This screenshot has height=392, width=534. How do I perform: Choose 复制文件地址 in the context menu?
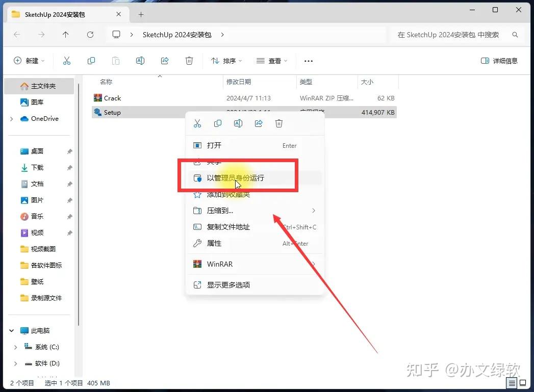(255, 227)
